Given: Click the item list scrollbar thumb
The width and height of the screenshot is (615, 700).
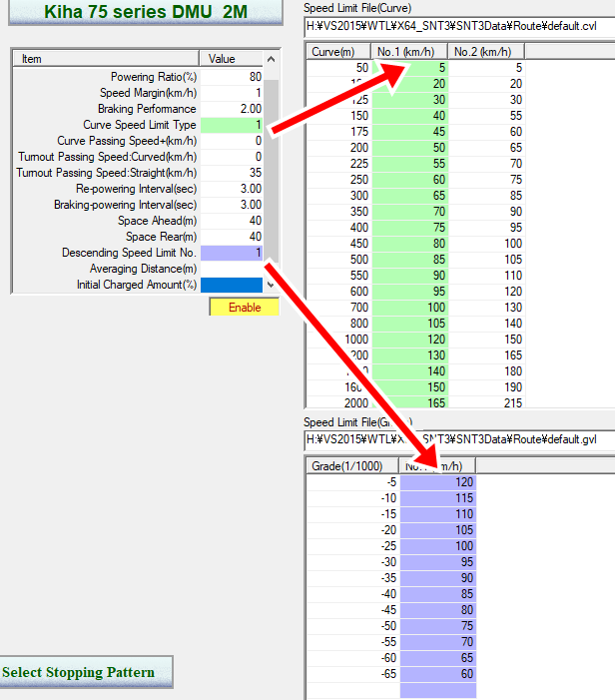Looking at the screenshot, I should (x=271, y=171).
